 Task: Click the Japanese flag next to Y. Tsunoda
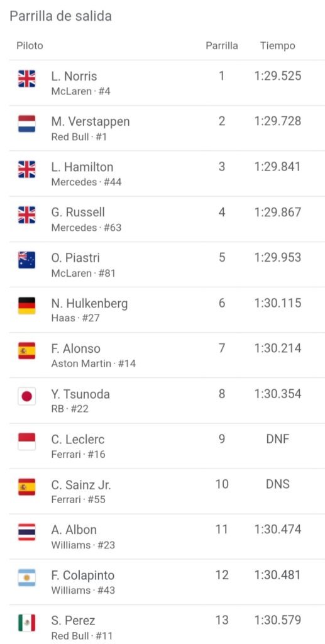[26, 396]
